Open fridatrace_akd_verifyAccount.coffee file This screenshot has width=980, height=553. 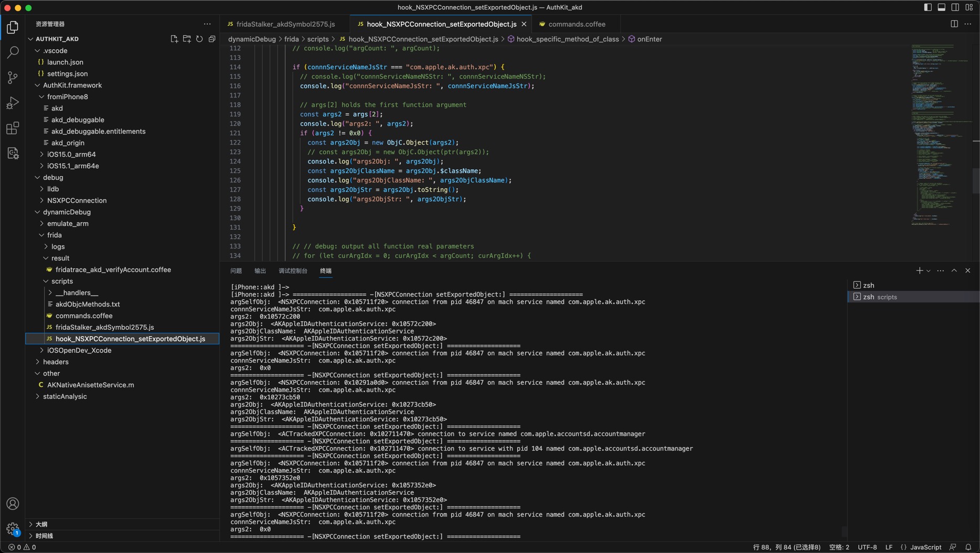(x=122, y=269)
